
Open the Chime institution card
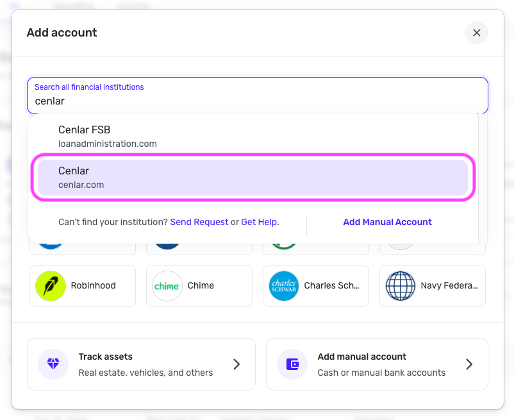[x=199, y=286]
